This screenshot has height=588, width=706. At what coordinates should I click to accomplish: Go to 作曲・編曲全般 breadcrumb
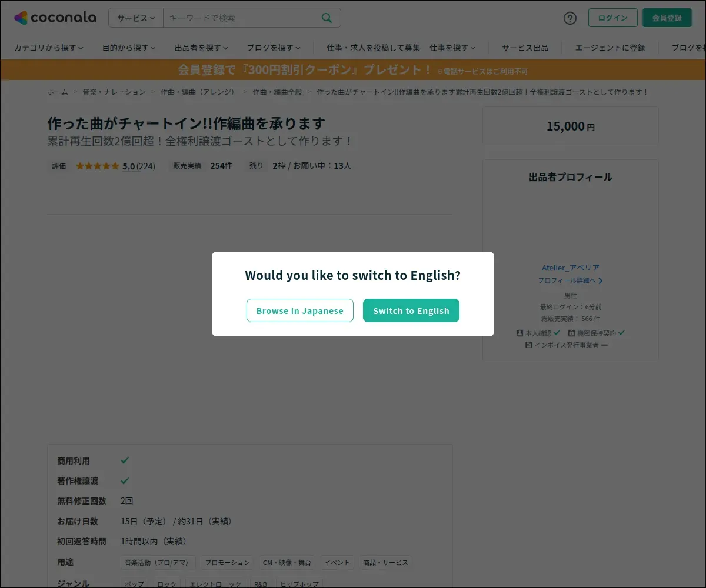(277, 92)
